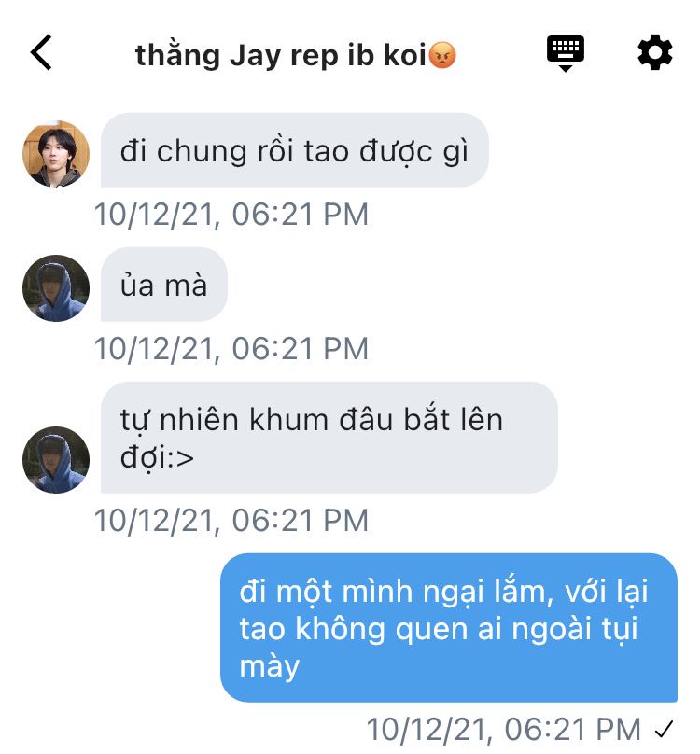Screen dimensions: 700x754
Task: Hide keyboard with the keyboard icon
Action: pos(566,53)
